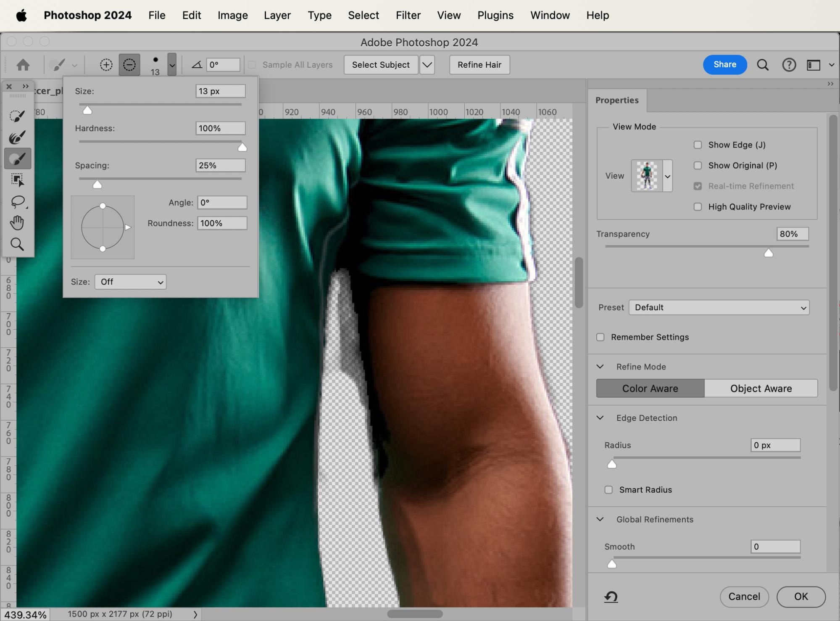The width and height of the screenshot is (840, 621).
Task: Collapse the Global Refinements section
Action: tap(600, 519)
